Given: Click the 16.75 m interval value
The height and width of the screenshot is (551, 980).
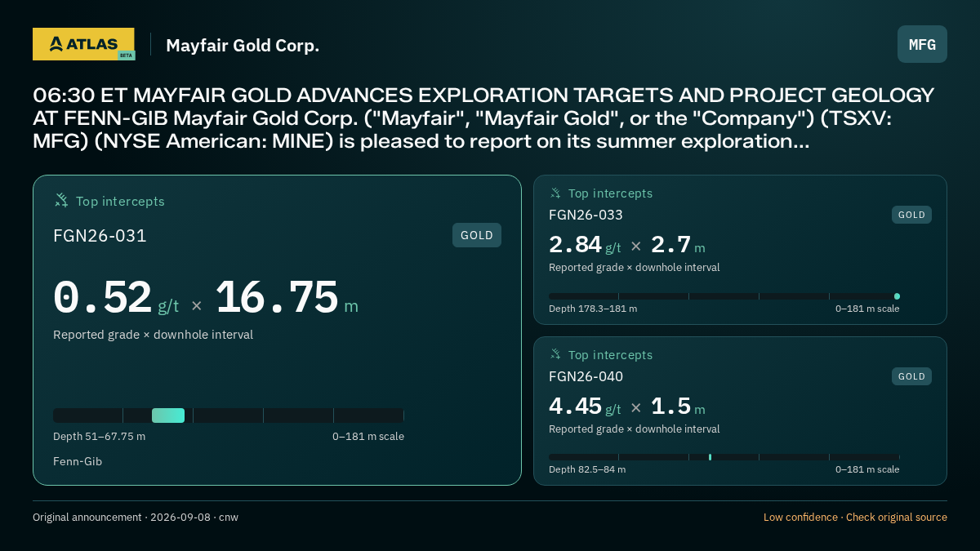Looking at the screenshot, I should [287, 298].
